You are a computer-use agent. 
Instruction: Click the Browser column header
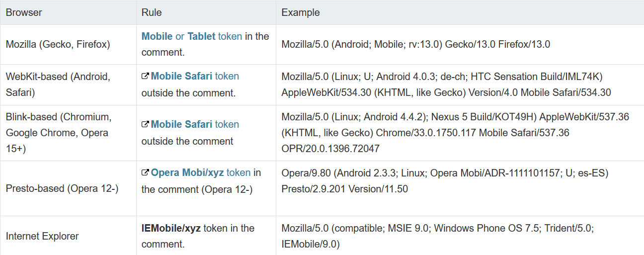coord(24,12)
